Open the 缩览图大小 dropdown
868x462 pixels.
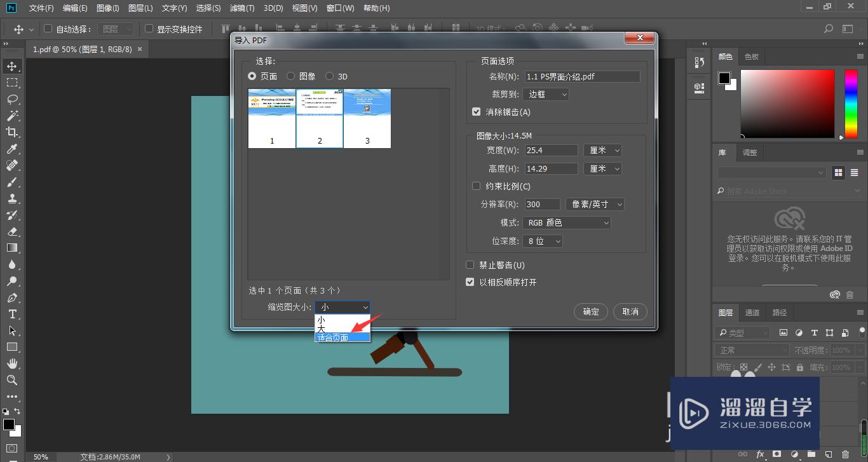342,307
